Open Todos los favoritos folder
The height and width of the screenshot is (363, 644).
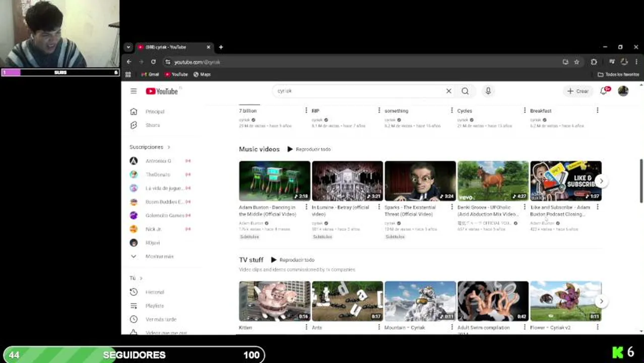click(x=618, y=74)
